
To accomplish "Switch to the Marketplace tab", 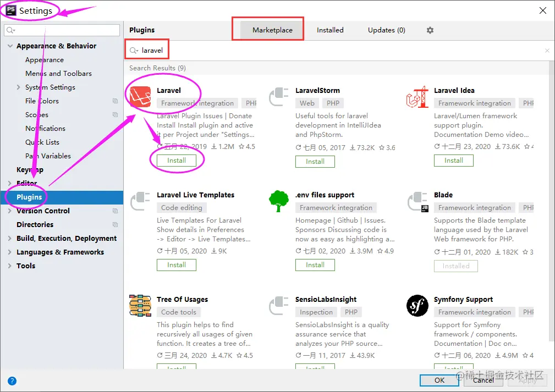I will [x=272, y=30].
